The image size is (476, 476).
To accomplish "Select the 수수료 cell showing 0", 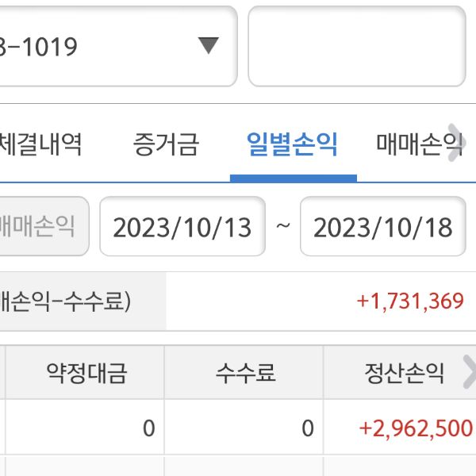I will click(308, 428).
